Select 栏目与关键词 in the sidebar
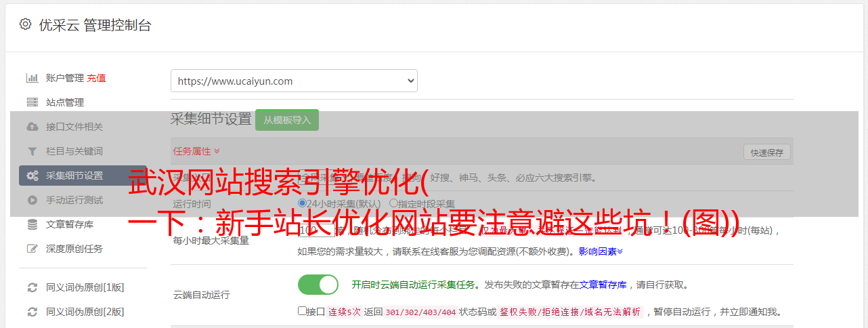The height and width of the screenshot is (328, 868). pyautogui.click(x=74, y=151)
